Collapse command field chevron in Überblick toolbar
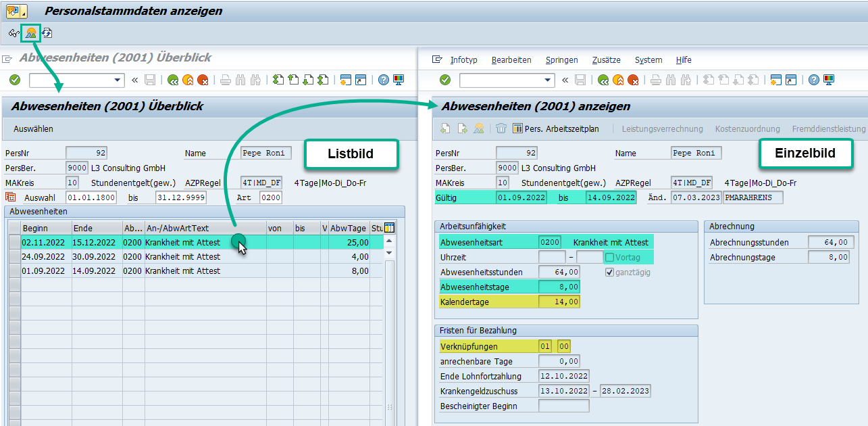This screenshot has width=868, height=426. [x=134, y=80]
